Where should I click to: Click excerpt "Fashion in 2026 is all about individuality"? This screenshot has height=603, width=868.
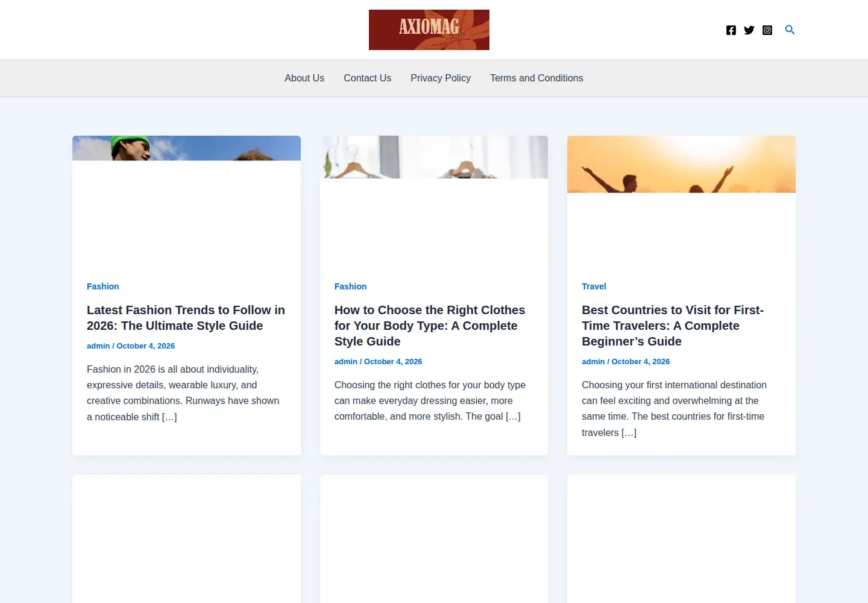183,393
